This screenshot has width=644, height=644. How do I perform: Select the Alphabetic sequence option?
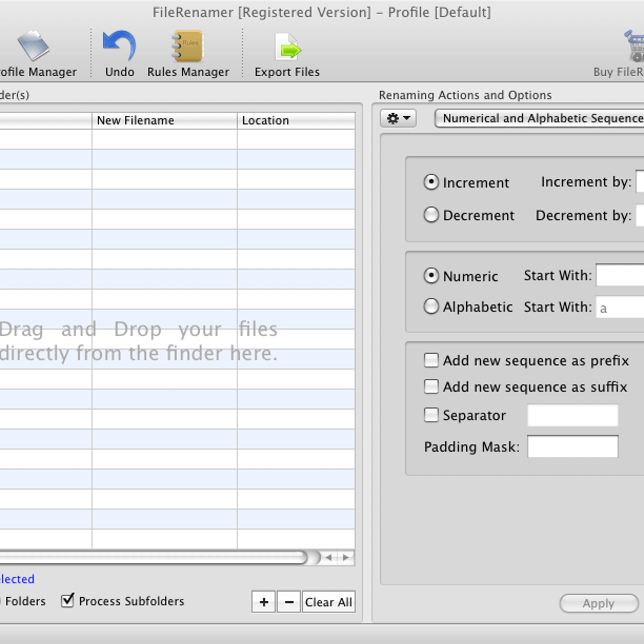[x=431, y=306]
